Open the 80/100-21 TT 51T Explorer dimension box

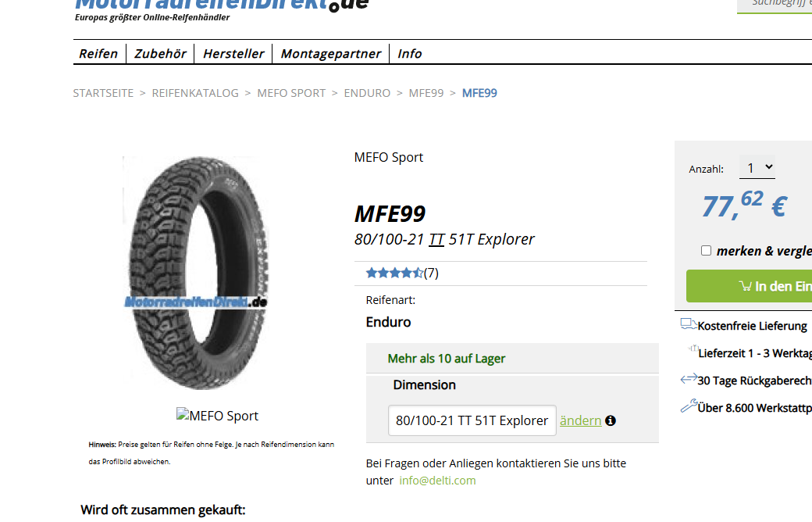pos(472,420)
